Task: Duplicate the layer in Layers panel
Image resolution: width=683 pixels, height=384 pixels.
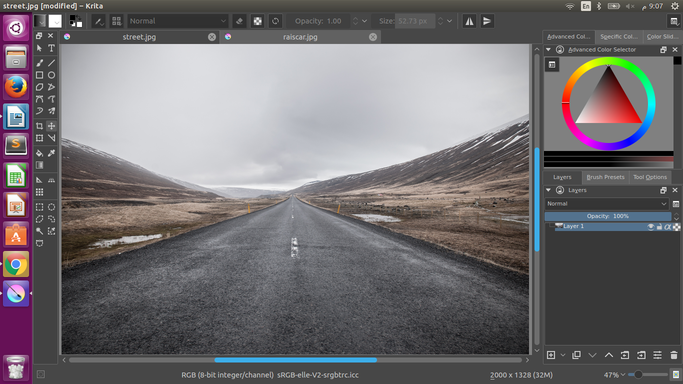Action: tap(576, 355)
